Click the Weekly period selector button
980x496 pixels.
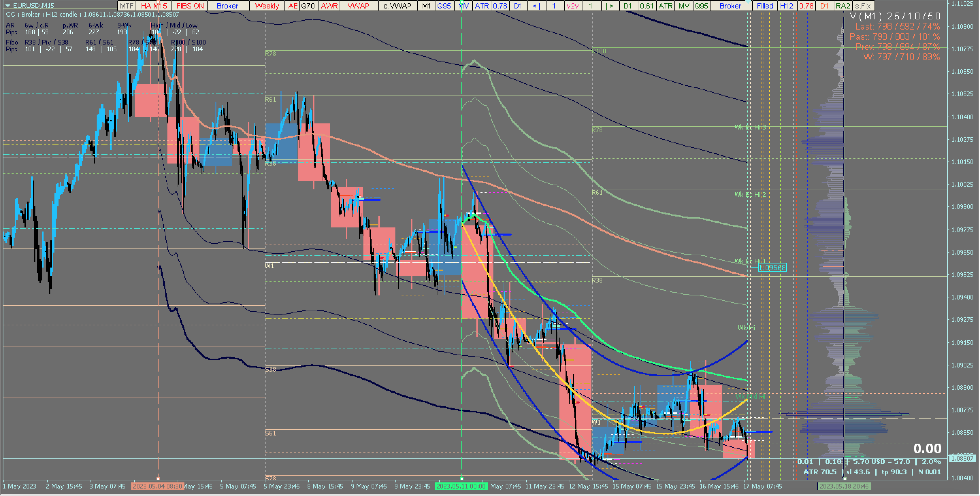click(x=267, y=6)
